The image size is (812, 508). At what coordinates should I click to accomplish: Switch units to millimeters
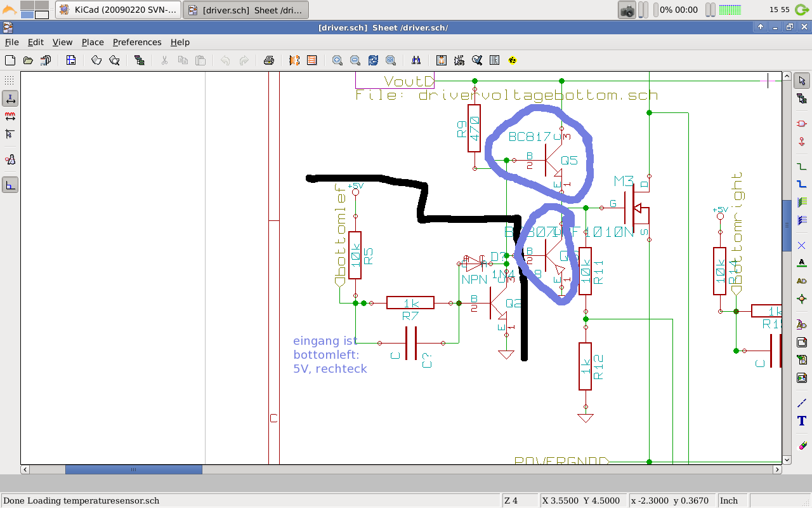point(10,116)
